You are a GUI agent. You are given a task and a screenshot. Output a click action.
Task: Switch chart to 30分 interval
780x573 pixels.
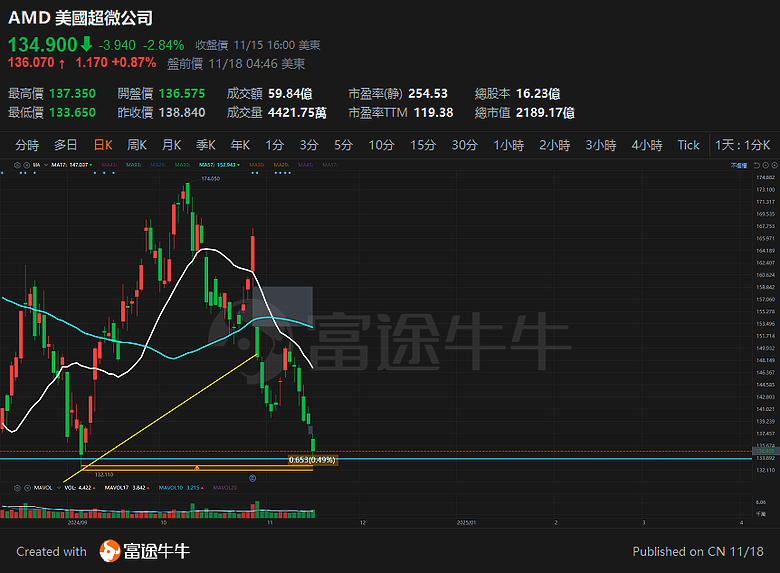click(464, 145)
